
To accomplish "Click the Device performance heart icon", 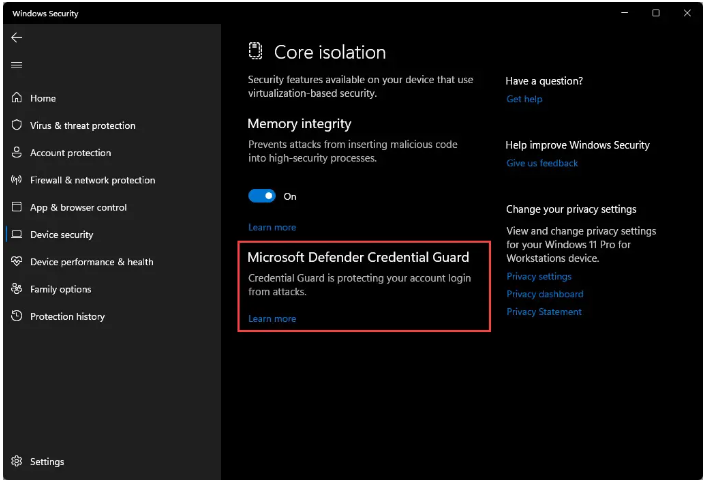I will pyautogui.click(x=17, y=261).
